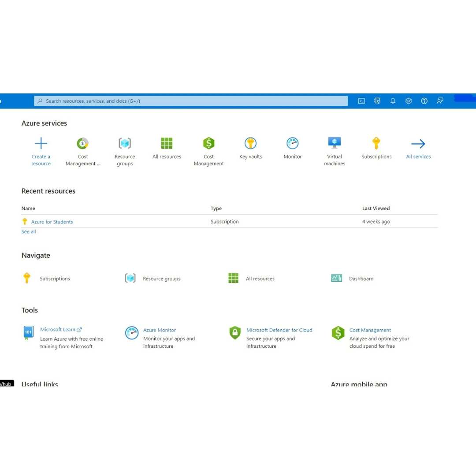Open Cost Management + Billing service icon

pyautogui.click(x=82, y=143)
